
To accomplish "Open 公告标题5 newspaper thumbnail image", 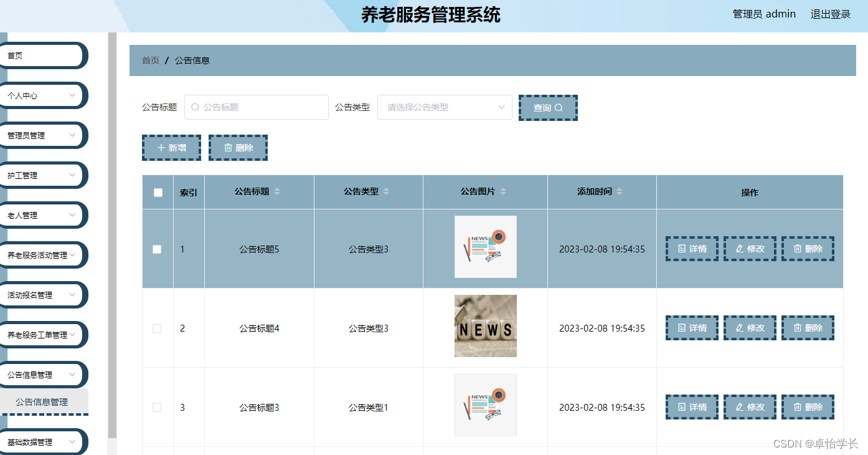I will click(x=486, y=247).
